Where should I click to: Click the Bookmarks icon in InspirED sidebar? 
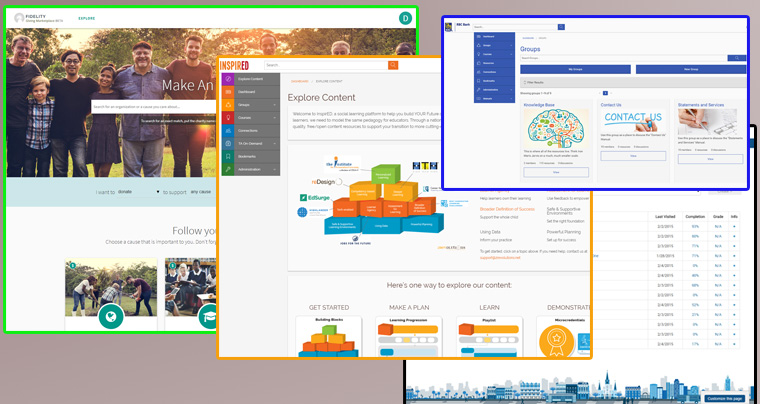click(228, 156)
